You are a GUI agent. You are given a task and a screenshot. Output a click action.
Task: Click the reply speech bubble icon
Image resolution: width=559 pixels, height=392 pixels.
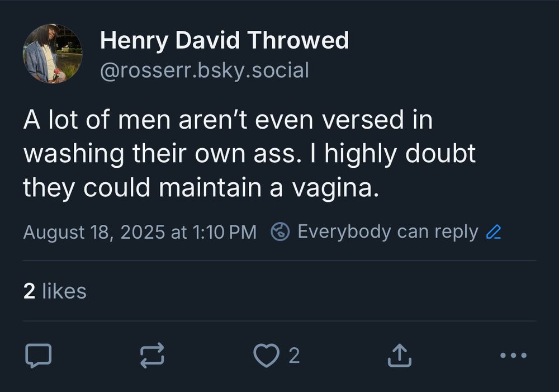pos(39,355)
